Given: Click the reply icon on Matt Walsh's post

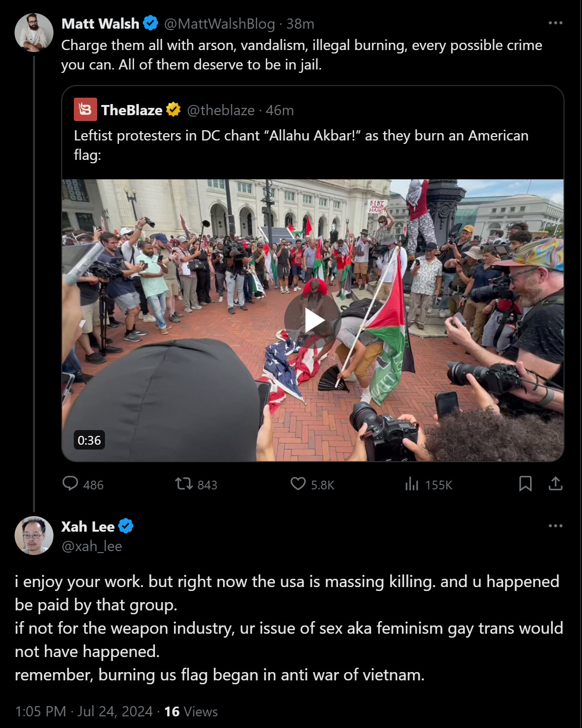Looking at the screenshot, I should tap(70, 484).
